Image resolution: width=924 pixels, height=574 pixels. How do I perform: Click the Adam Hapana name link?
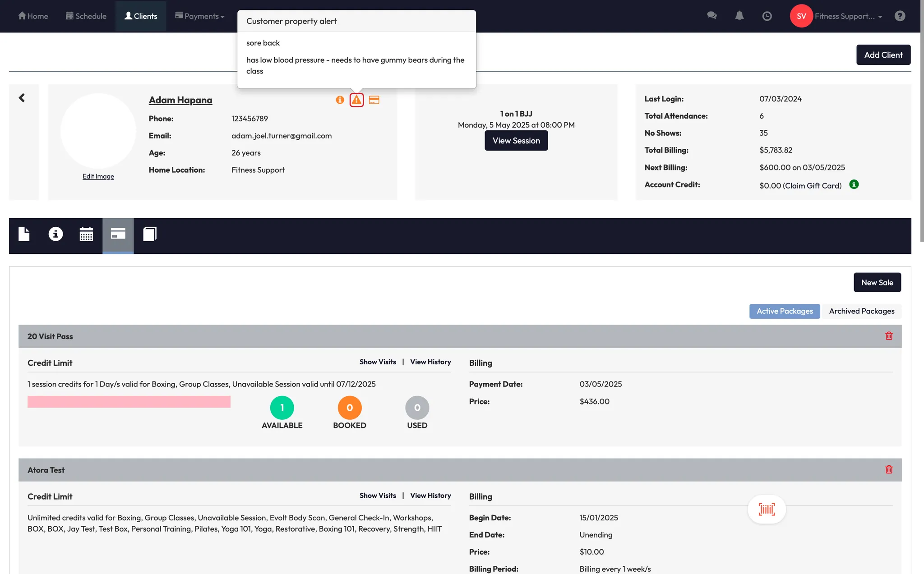180,100
